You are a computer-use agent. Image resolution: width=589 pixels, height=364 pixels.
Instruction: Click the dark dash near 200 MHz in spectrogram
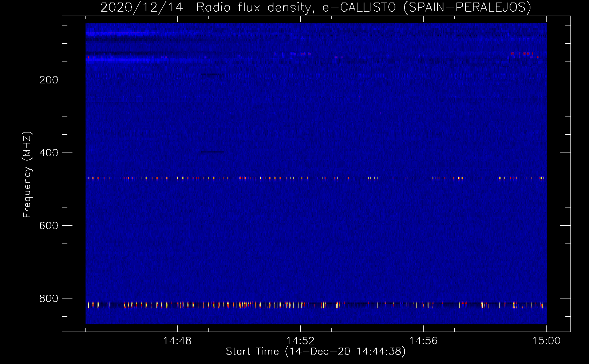[210, 75]
